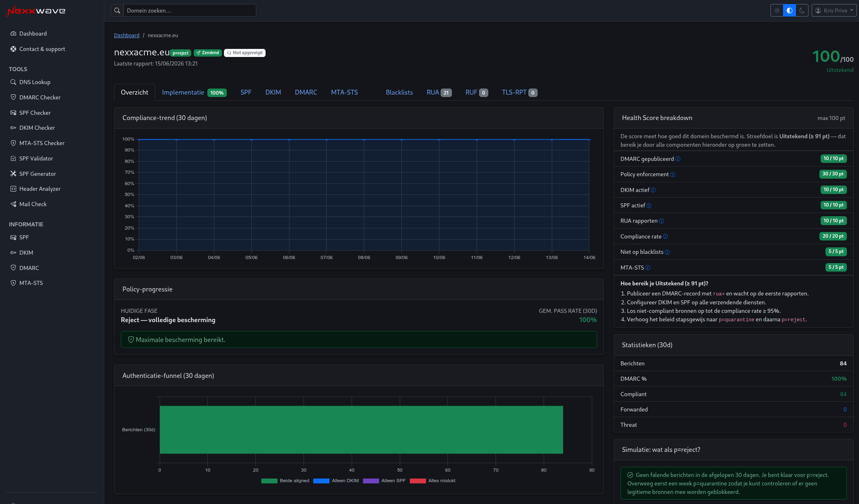Viewport: 859px width, 504px height.
Task: Click the Zendend status badge
Action: tap(208, 53)
